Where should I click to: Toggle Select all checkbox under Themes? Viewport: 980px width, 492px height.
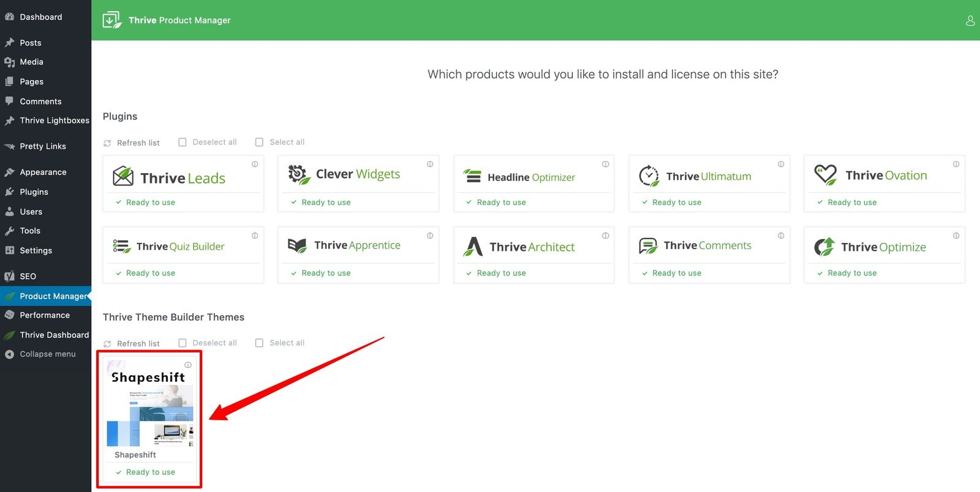tap(259, 343)
